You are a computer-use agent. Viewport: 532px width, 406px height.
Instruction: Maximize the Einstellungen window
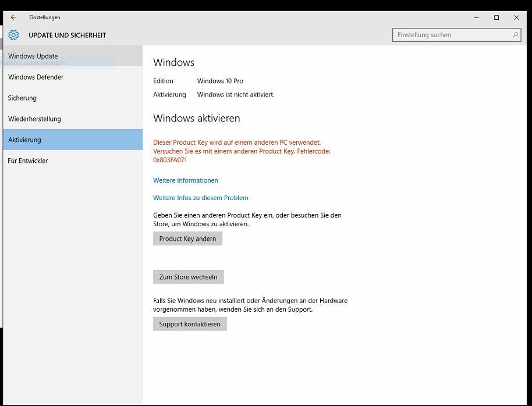[496, 17]
